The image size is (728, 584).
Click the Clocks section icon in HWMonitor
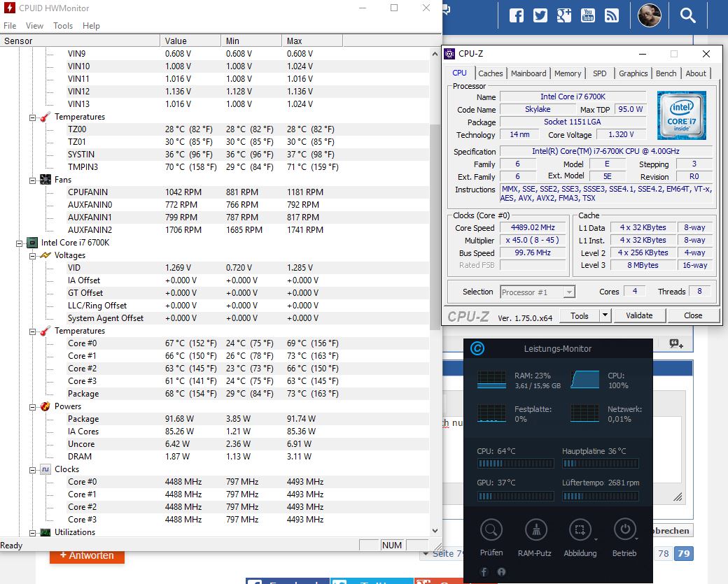point(45,469)
